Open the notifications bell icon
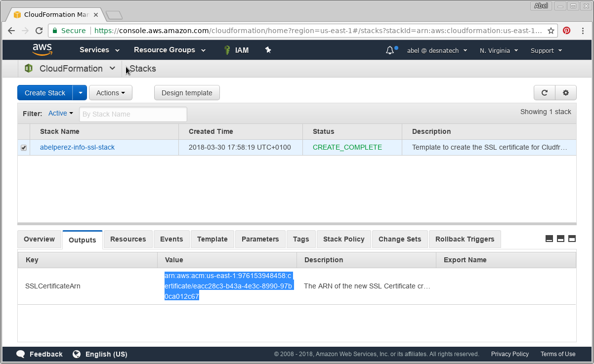Image resolution: width=594 pixels, height=364 pixels. coord(391,50)
